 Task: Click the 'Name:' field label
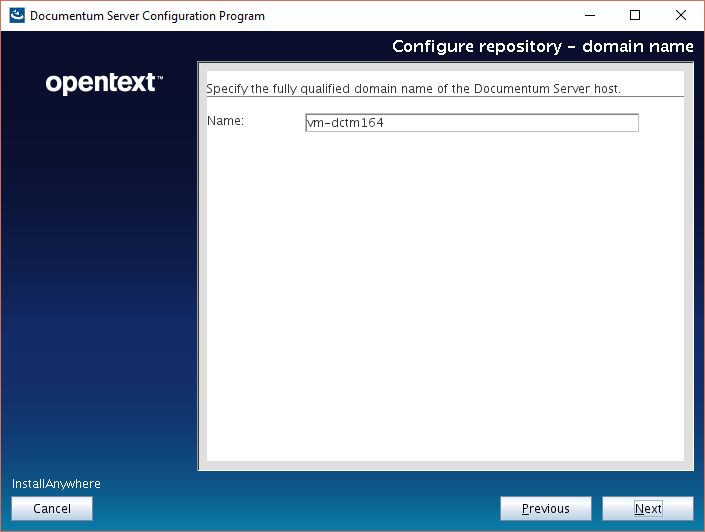[225, 121]
